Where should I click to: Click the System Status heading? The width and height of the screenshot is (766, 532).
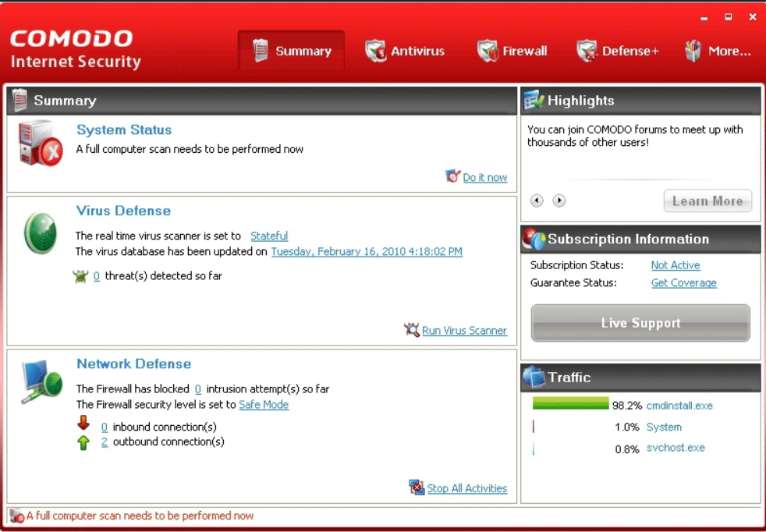pyautogui.click(x=124, y=129)
